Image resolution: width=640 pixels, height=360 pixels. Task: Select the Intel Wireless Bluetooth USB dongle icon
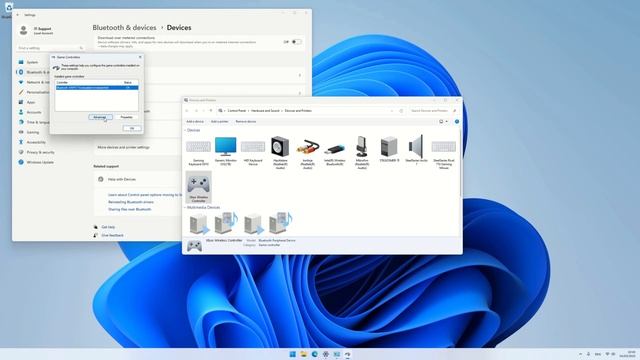click(335, 150)
